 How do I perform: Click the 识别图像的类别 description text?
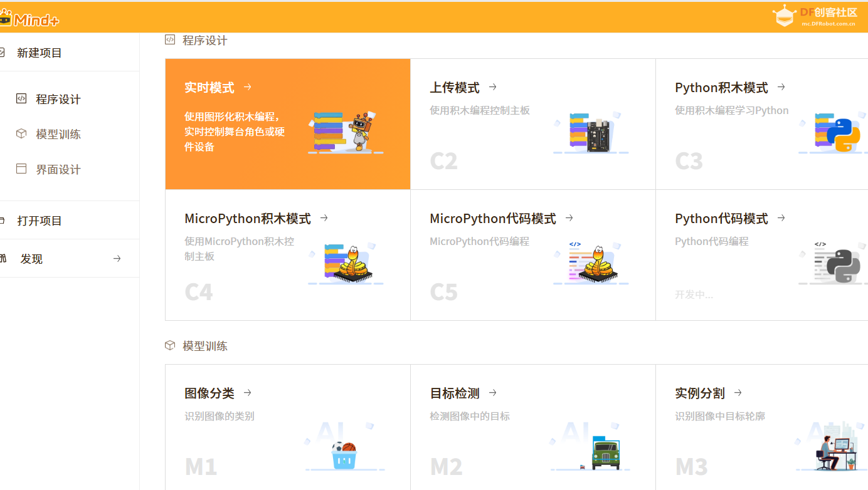[220, 416]
